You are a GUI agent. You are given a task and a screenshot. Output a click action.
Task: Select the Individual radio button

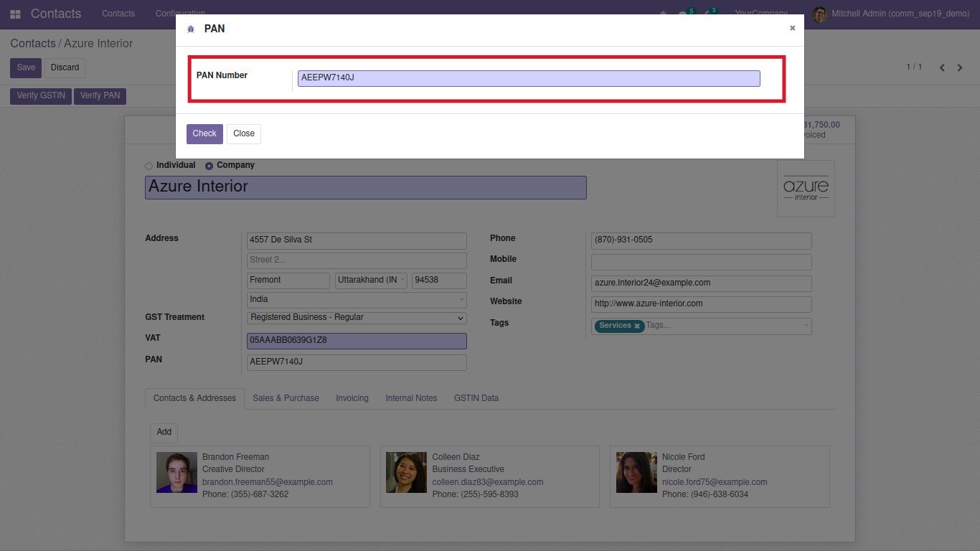pos(149,166)
